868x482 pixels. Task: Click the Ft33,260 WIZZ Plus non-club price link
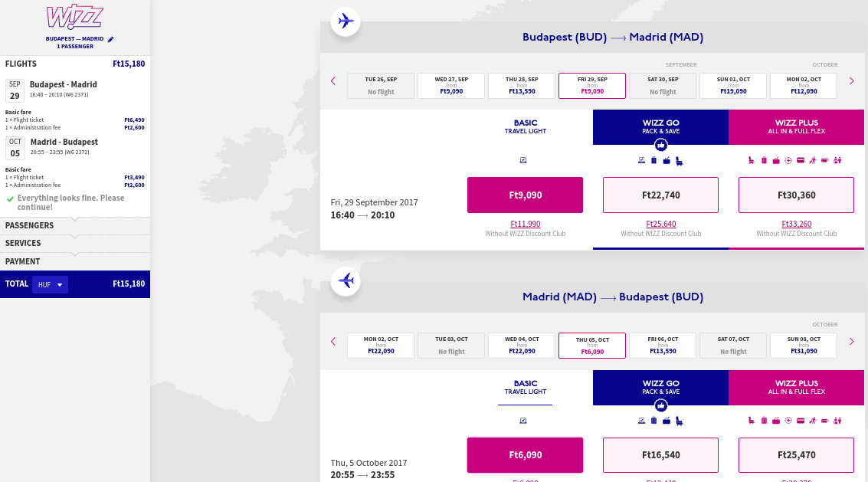coord(797,224)
